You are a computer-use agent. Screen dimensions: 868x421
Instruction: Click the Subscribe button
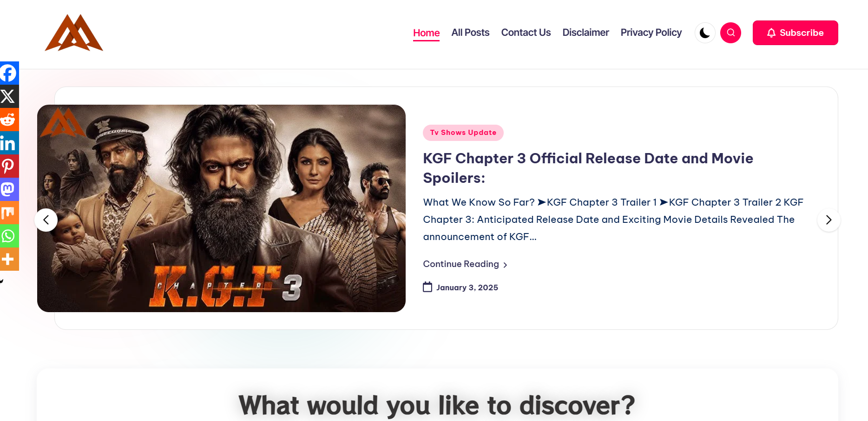[x=795, y=33]
